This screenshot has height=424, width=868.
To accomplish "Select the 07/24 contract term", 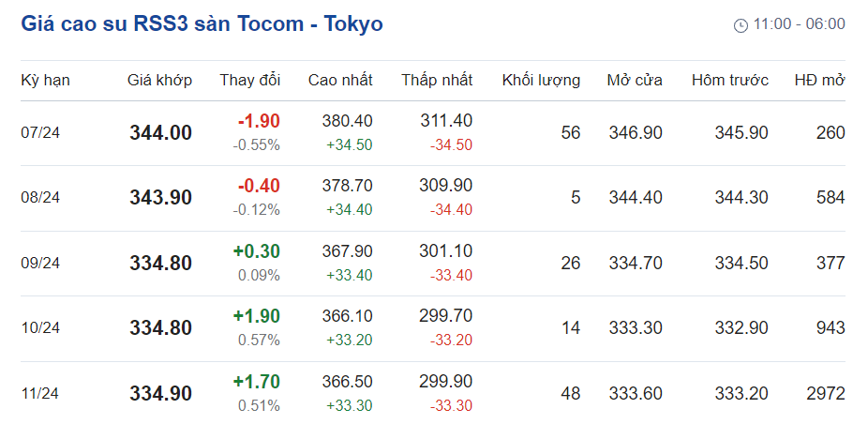I will pyautogui.click(x=40, y=133).
